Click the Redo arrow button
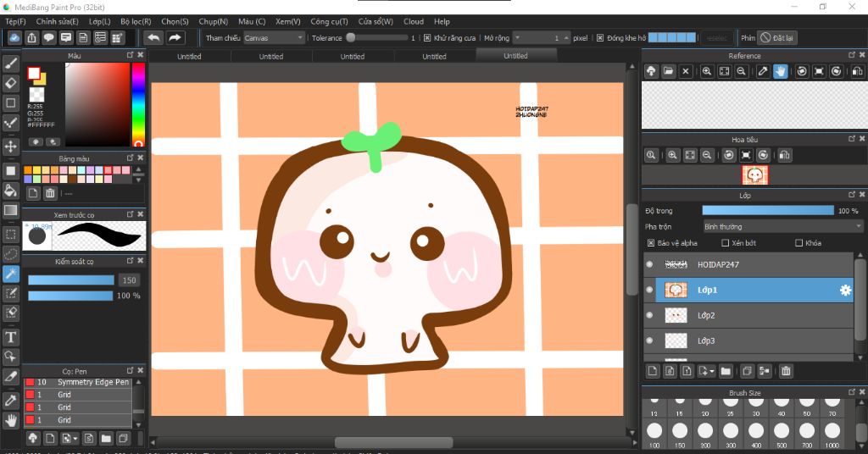 click(175, 37)
